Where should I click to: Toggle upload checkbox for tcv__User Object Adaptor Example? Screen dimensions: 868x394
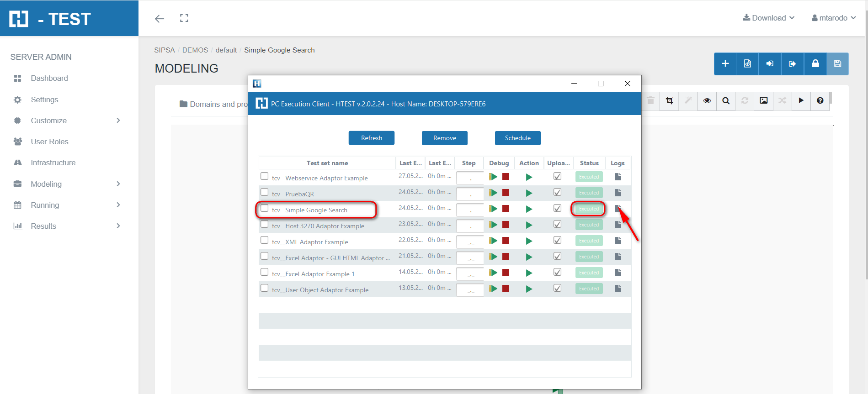point(557,288)
